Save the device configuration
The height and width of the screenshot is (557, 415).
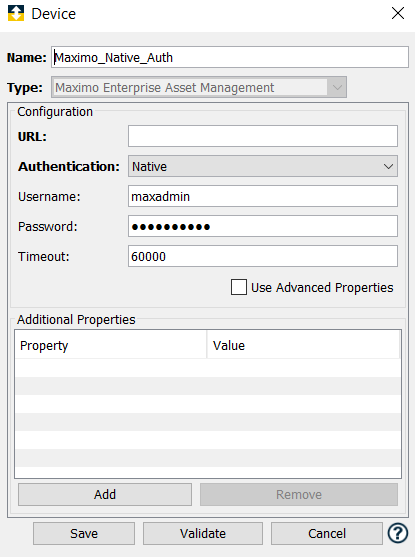coord(84,533)
